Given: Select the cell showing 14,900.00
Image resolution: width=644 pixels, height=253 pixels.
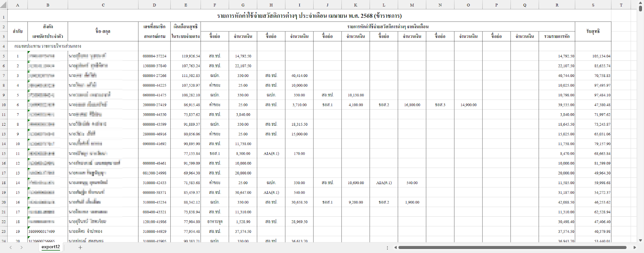Looking at the screenshot, I should pyautogui.click(x=469, y=105).
